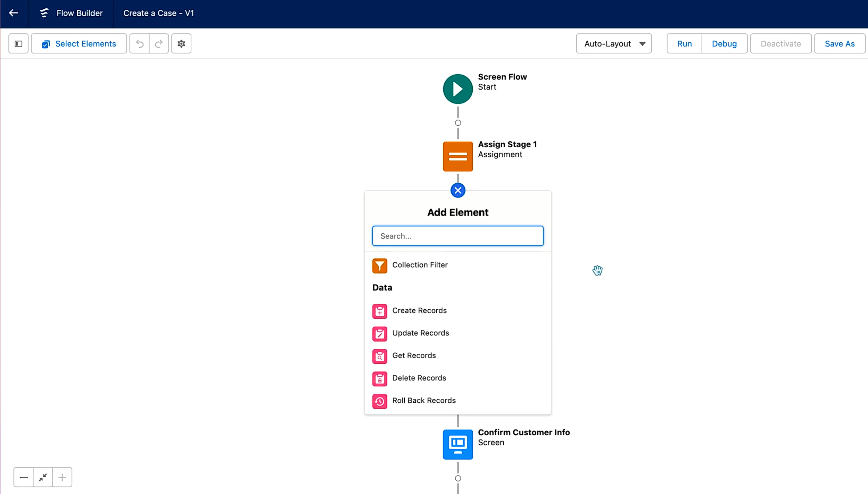868x494 pixels.
Task: Select the Assign Stage 1 assignment icon
Action: click(x=458, y=157)
